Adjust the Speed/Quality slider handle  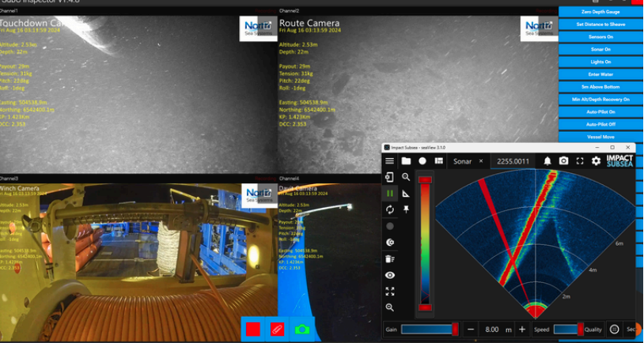[581, 329]
